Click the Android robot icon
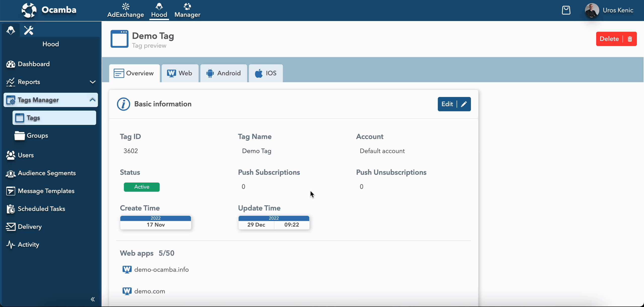The image size is (644, 307). tap(210, 73)
